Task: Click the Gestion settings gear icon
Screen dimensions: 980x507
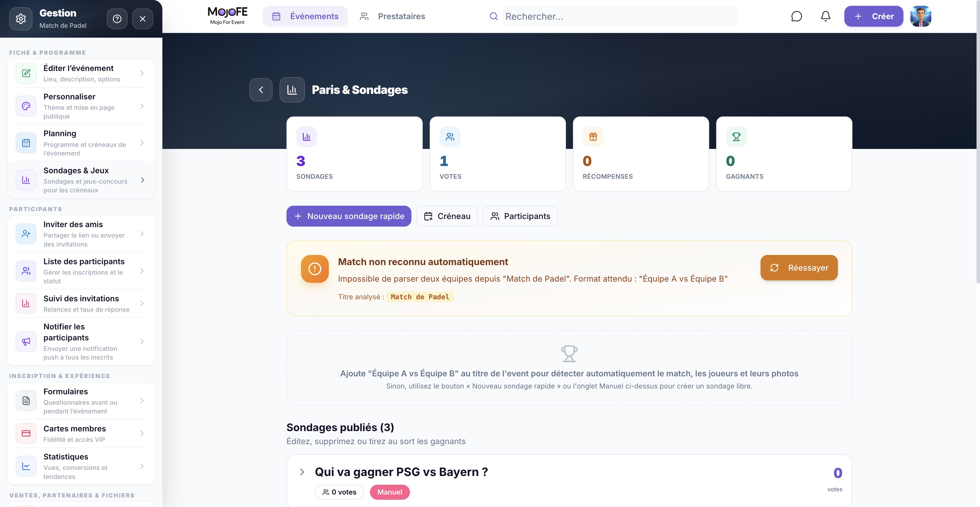Action: pyautogui.click(x=21, y=19)
